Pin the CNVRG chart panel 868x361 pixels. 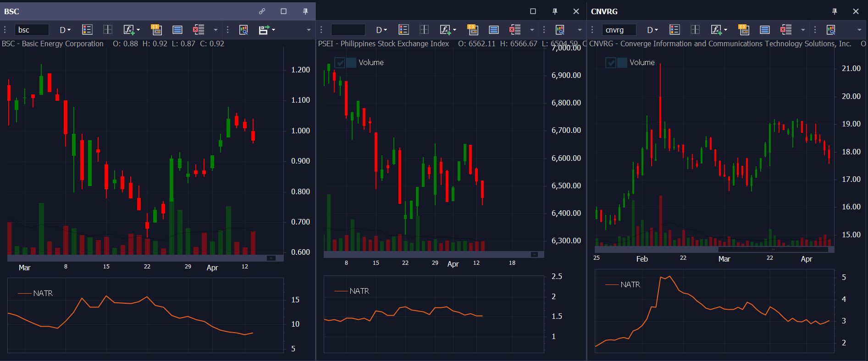click(x=835, y=11)
